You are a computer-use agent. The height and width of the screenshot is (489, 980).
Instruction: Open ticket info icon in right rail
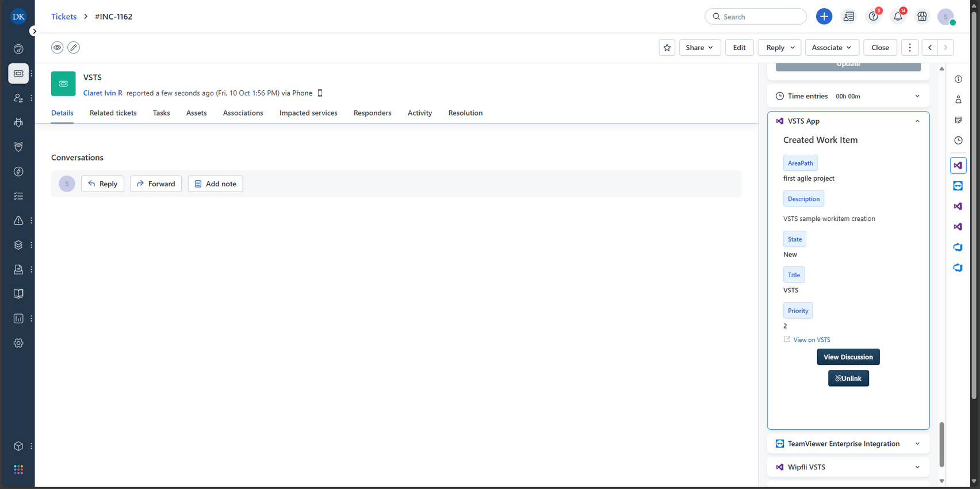tap(958, 79)
